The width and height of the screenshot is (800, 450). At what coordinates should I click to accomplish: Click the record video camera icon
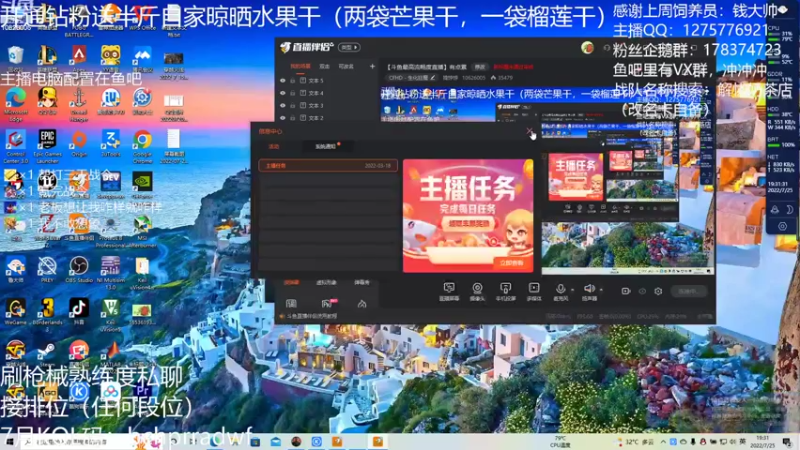pos(626,291)
